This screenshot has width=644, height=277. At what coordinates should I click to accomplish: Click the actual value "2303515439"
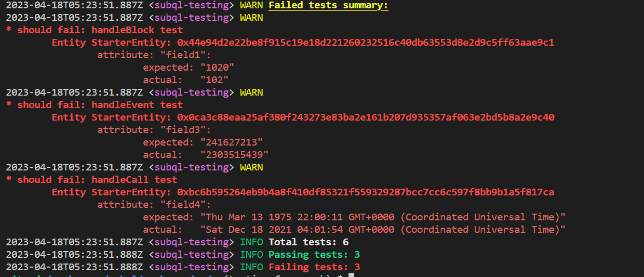pyautogui.click(x=234, y=155)
